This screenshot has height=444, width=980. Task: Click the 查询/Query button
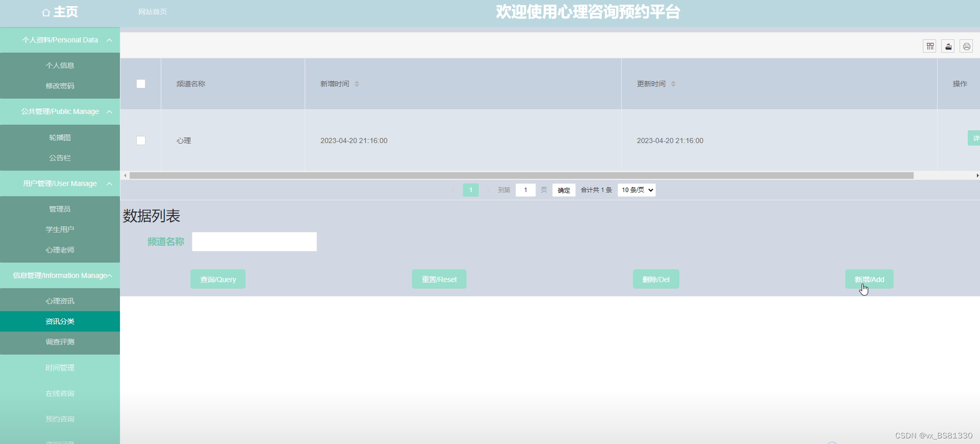click(218, 279)
